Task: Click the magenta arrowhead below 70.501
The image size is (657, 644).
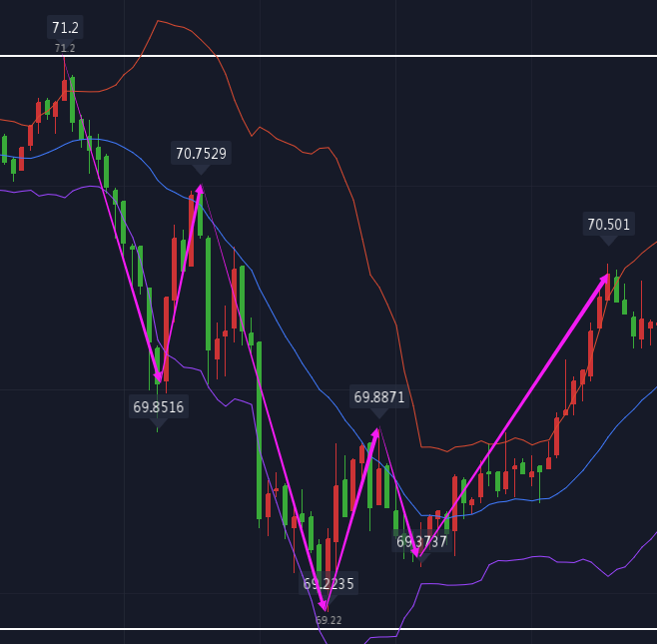Action: [604, 280]
